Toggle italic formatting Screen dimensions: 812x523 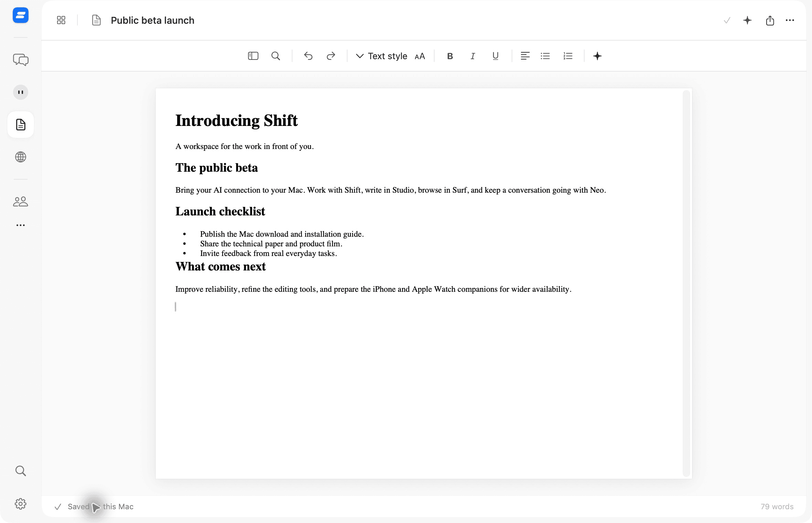pyautogui.click(x=473, y=56)
